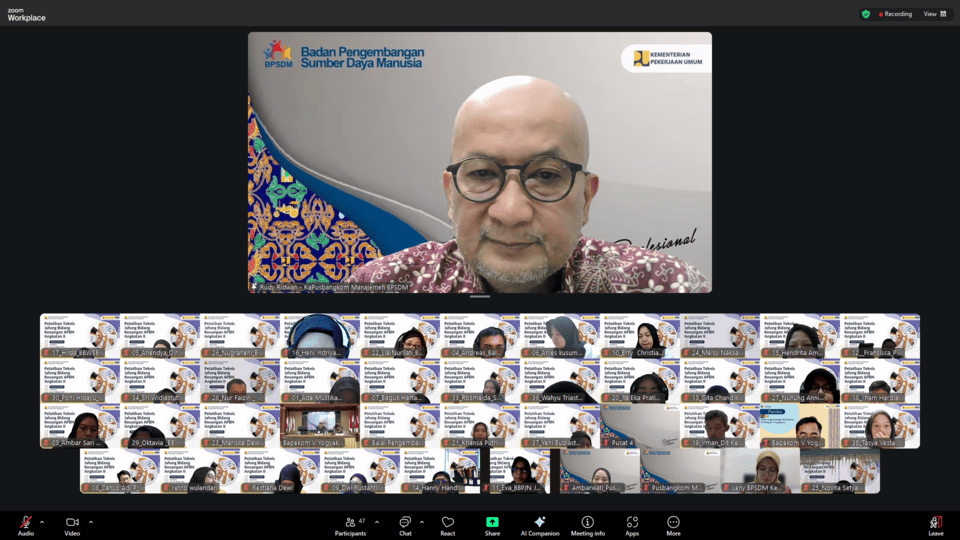Open the Apps panel
Image resolution: width=960 pixels, height=540 pixels.
click(x=632, y=524)
